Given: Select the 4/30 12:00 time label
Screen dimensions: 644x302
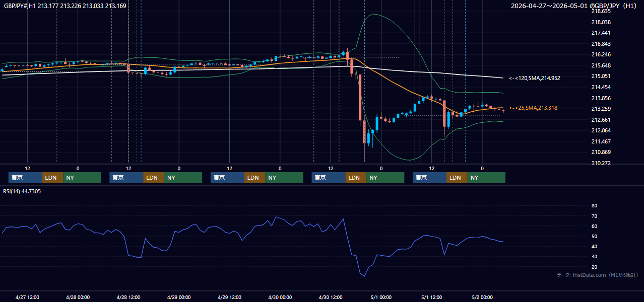Looking at the screenshot, I should click(x=331, y=297).
